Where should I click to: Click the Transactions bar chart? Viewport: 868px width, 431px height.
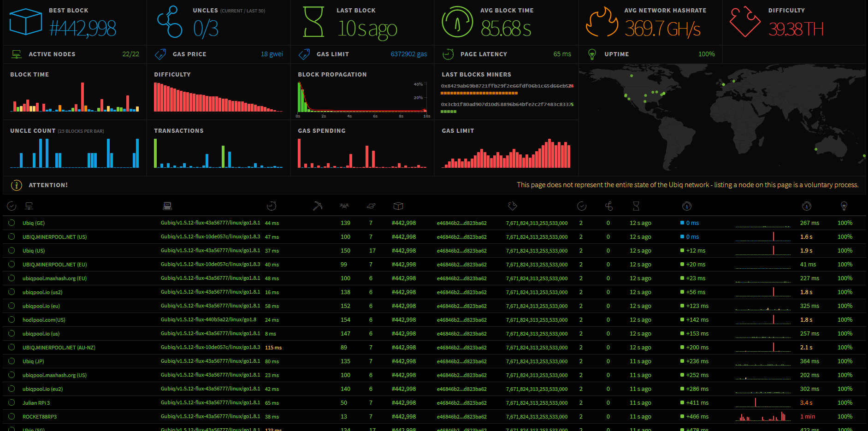tap(218, 153)
